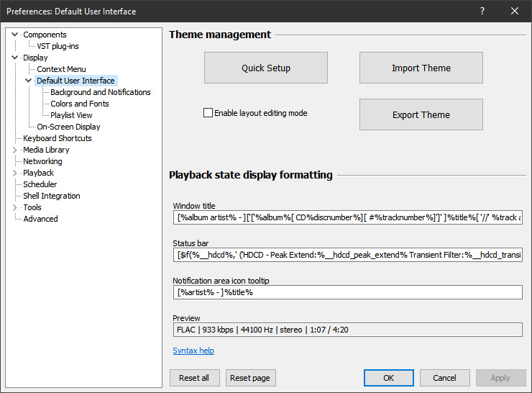Focus the Notification area icon tooltip field
This screenshot has height=393, width=532.
(347, 292)
